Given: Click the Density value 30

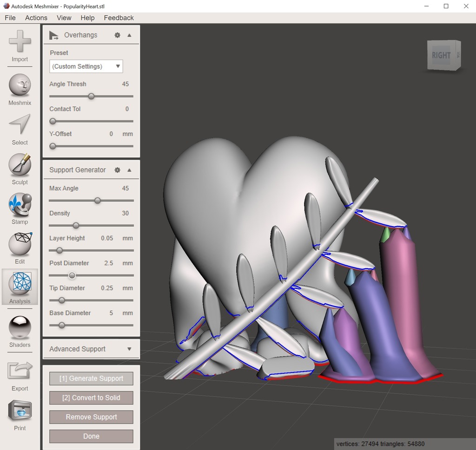Looking at the screenshot, I should (126, 214).
